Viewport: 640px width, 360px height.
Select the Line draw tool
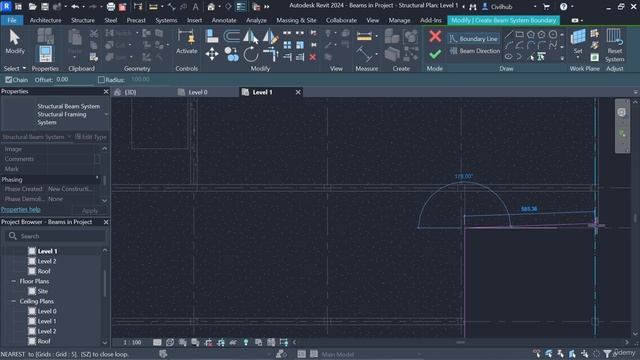(509, 35)
